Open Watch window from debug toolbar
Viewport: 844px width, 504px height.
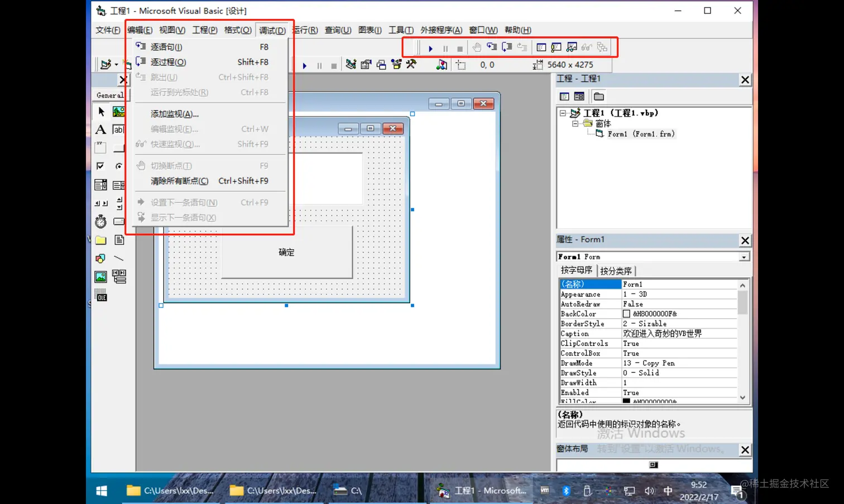[572, 47]
